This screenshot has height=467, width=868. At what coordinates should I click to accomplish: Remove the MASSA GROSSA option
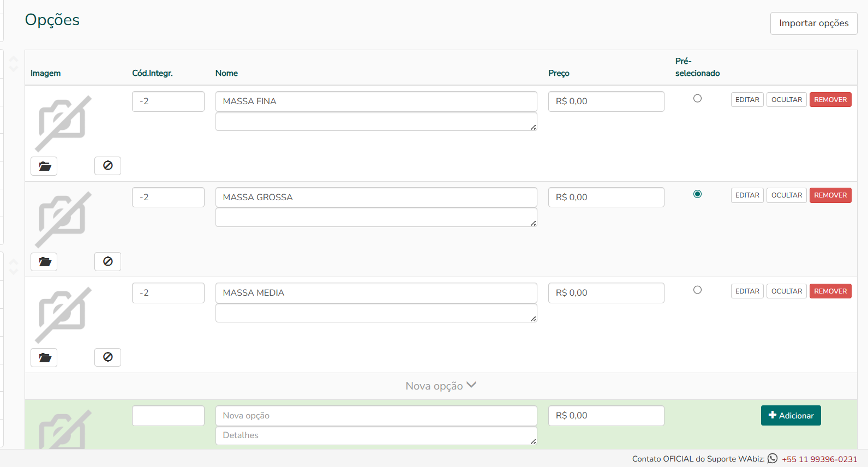(830, 195)
